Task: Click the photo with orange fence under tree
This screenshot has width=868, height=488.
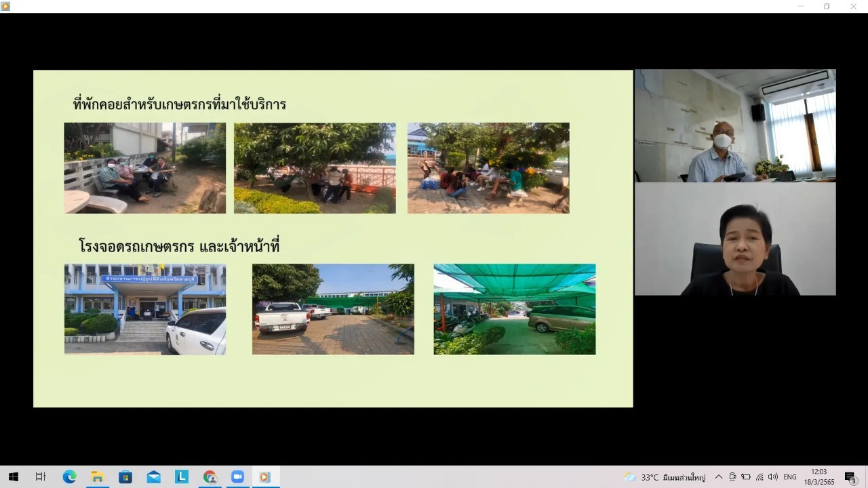Action: pos(315,168)
